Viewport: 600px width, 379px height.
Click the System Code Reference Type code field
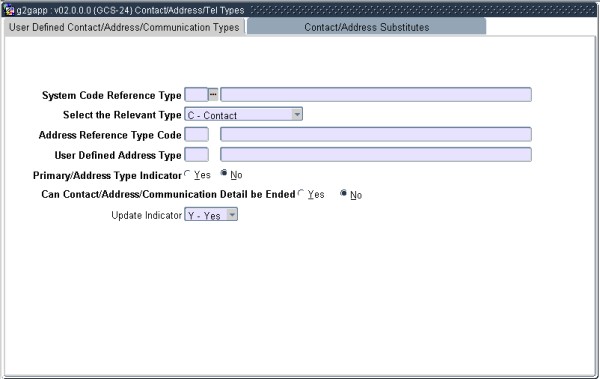tap(196, 95)
